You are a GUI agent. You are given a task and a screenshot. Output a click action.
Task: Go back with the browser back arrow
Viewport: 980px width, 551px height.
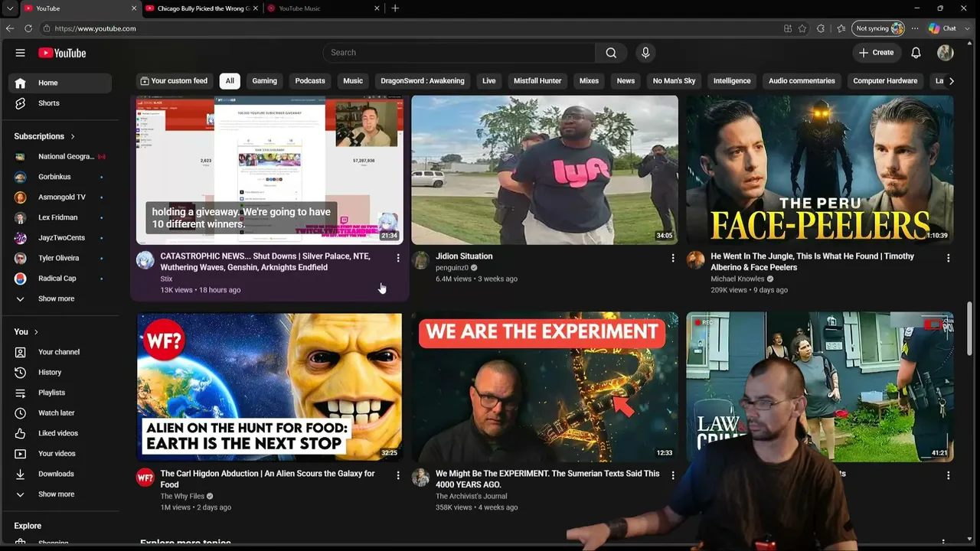(x=10, y=28)
